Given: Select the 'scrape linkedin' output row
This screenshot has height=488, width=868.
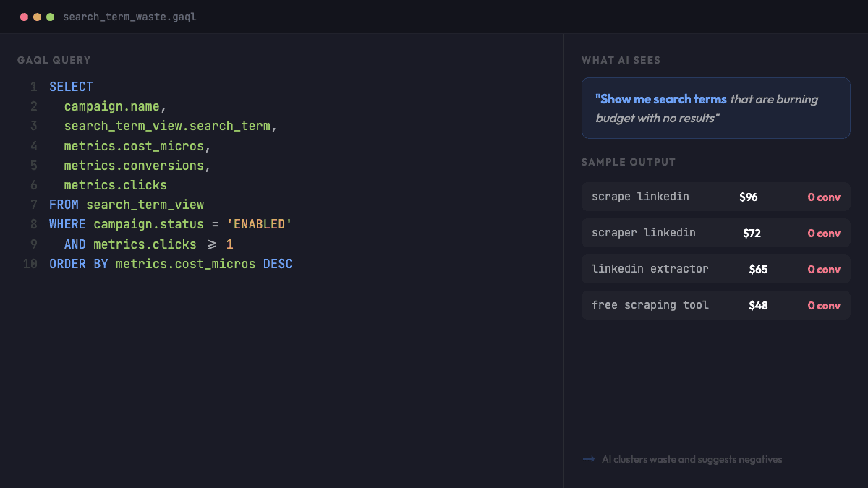Looking at the screenshot, I should click(x=715, y=197).
